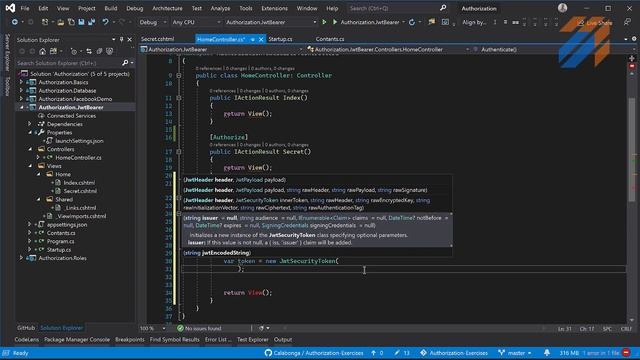The height and width of the screenshot is (360, 640).
Task: Open the Build menu
Action: click(111, 8)
